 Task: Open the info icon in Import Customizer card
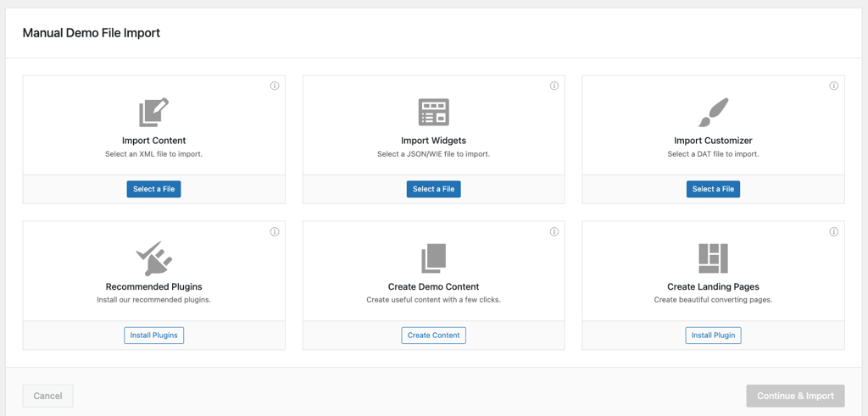click(x=834, y=86)
